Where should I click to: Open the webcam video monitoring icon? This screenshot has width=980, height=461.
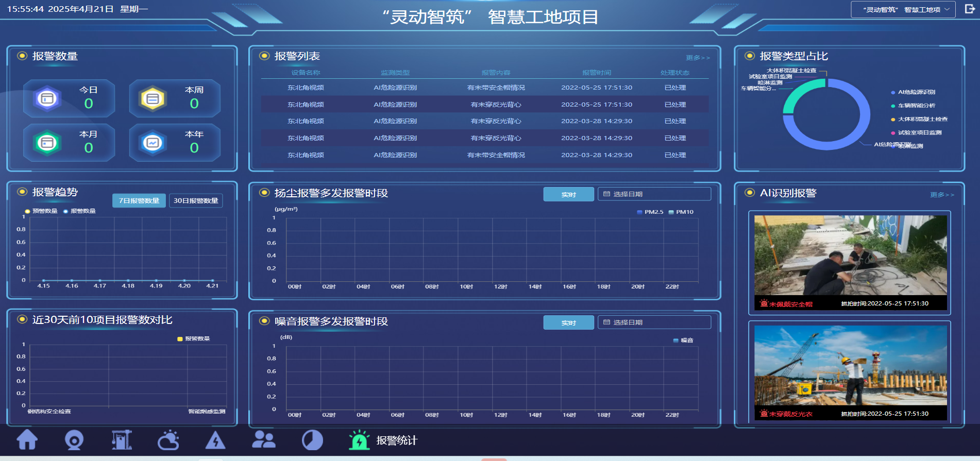(74, 440)
